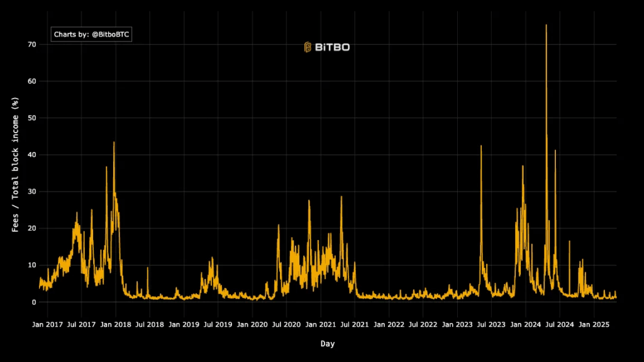Image resolution: width=644 pixels, height=362 pixels.
Task: Expand the Jan 2025 axis section
Action: coord(594,324)
